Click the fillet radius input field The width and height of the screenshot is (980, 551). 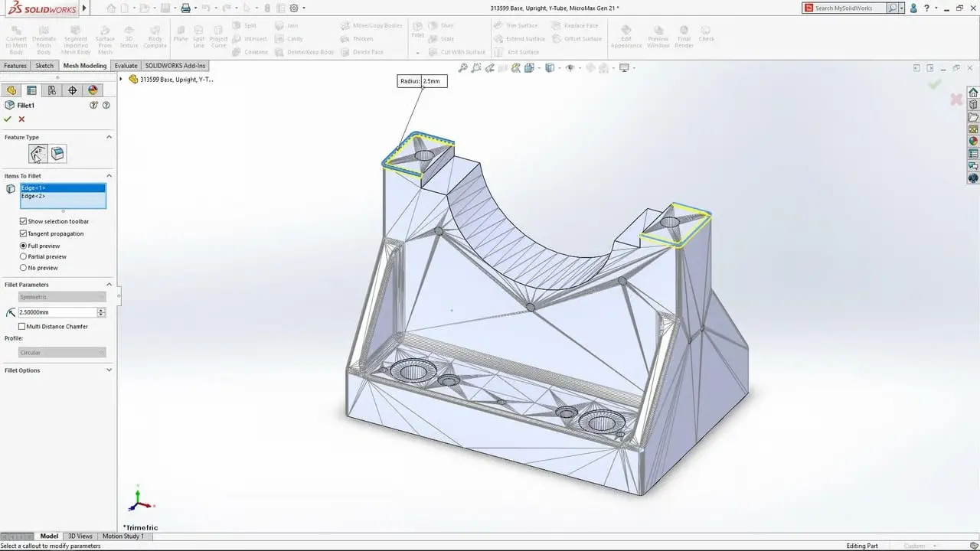click(x=58, y=312)
